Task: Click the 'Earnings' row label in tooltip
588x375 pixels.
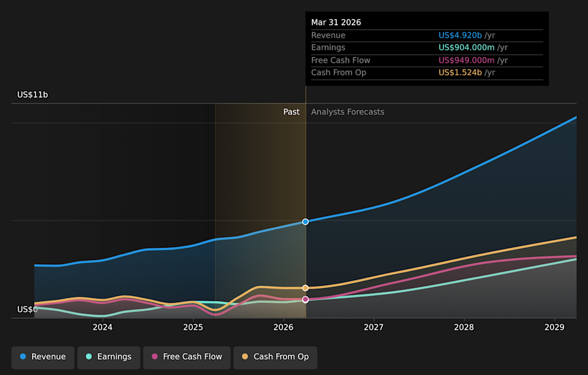Action: coord(328,48)
